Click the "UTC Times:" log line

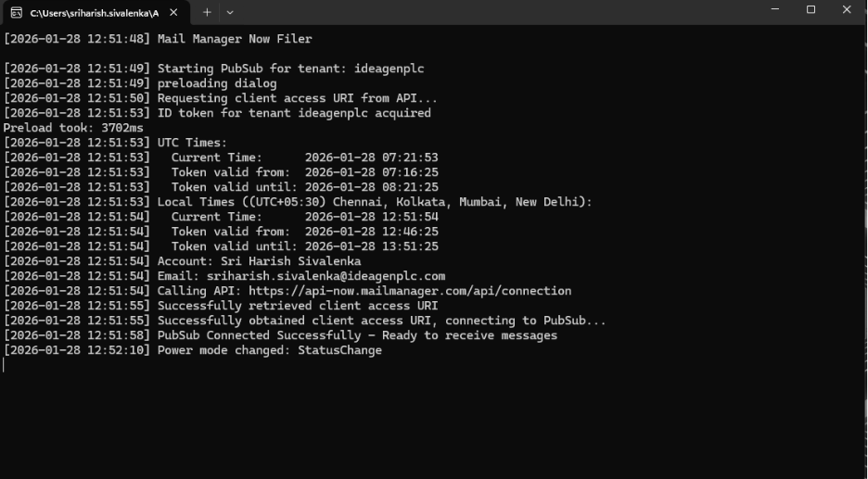[192, 143]
